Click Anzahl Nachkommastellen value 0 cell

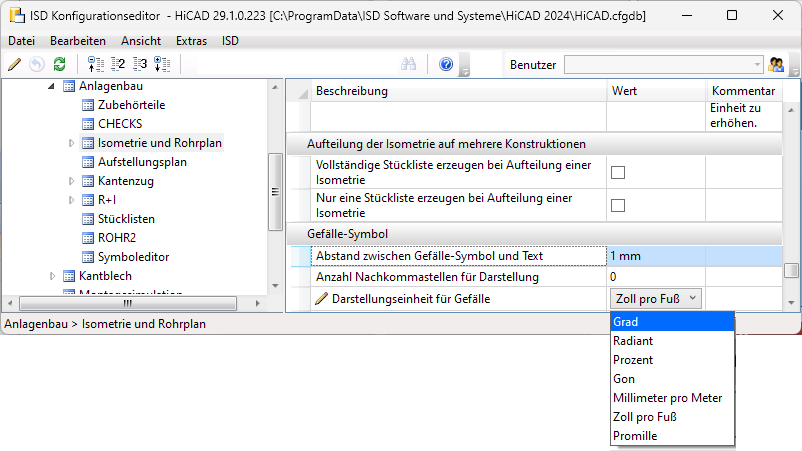pos(656,277)
